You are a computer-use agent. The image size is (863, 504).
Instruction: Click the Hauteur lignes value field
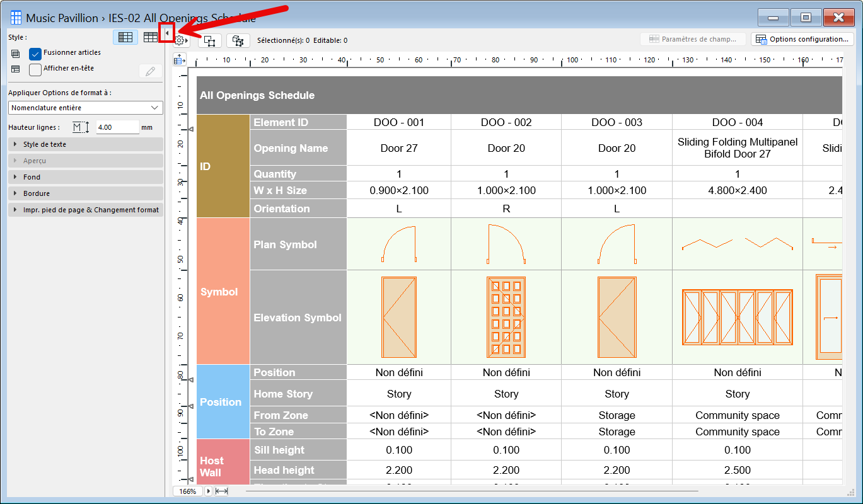point(117,127)
